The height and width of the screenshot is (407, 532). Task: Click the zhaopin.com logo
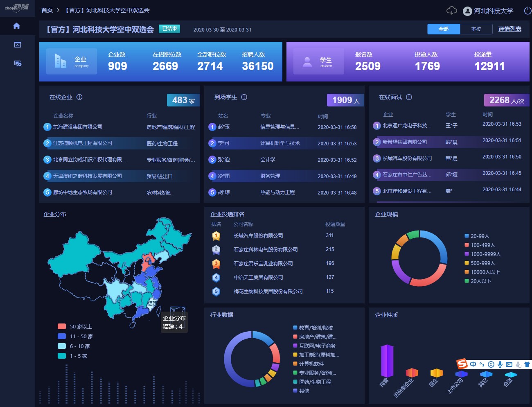[17, 7]
